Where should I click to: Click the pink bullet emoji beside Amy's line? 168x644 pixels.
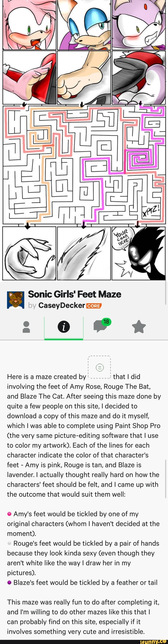click(x=9, y=514)
